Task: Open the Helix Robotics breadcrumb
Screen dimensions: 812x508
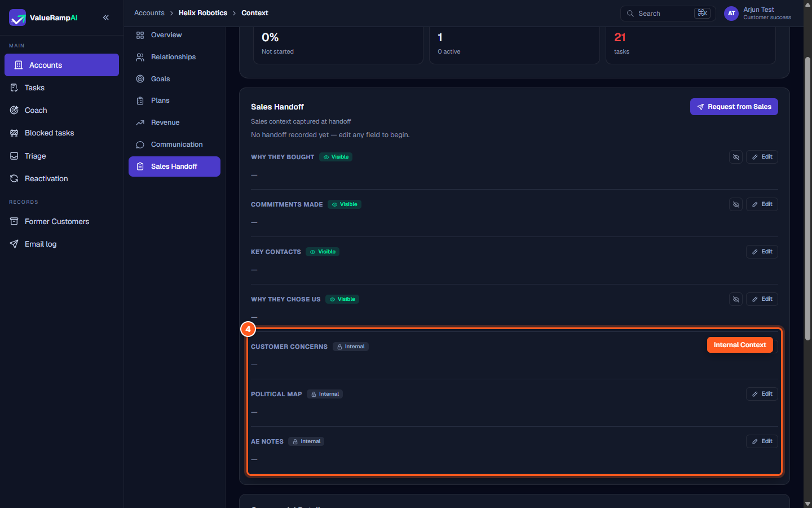Action: pyautogui.click(x=203, y=13)
